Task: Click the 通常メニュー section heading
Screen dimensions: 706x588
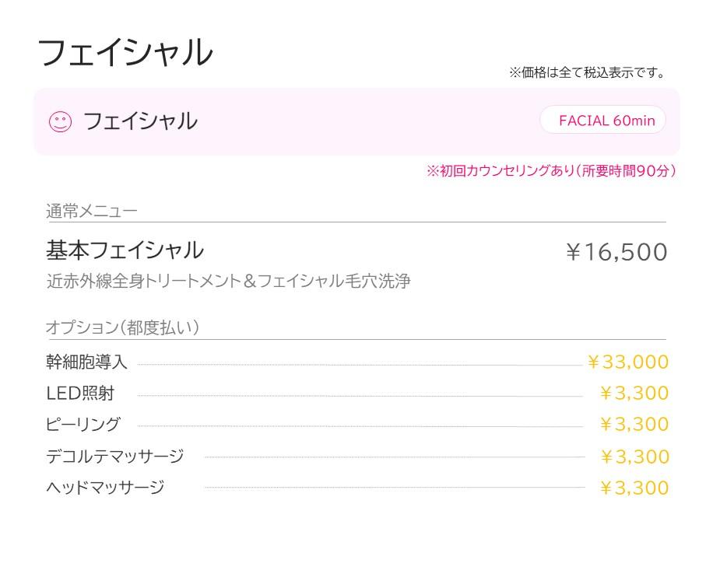Action: 91,211
